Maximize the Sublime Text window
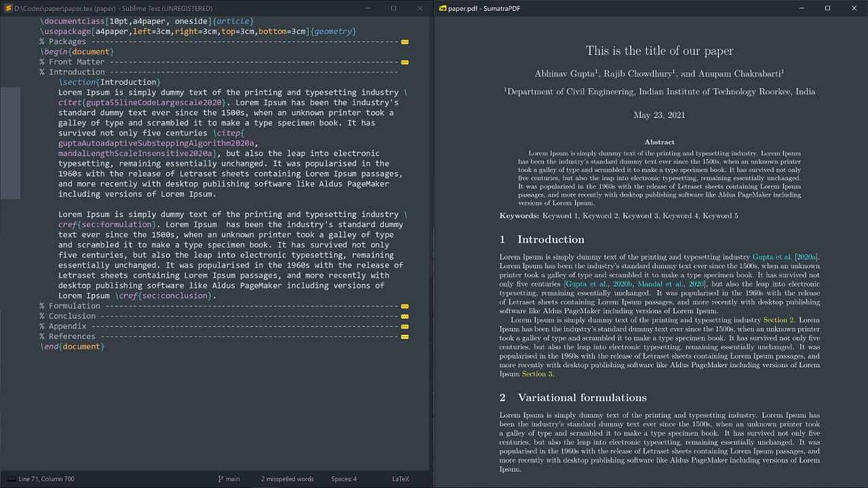868x488 pixels. click(393, 8)
